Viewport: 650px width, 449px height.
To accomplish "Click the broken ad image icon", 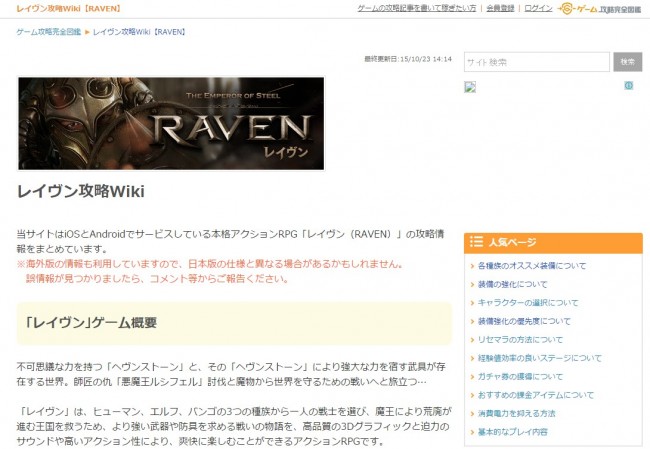I will [470, 87].
